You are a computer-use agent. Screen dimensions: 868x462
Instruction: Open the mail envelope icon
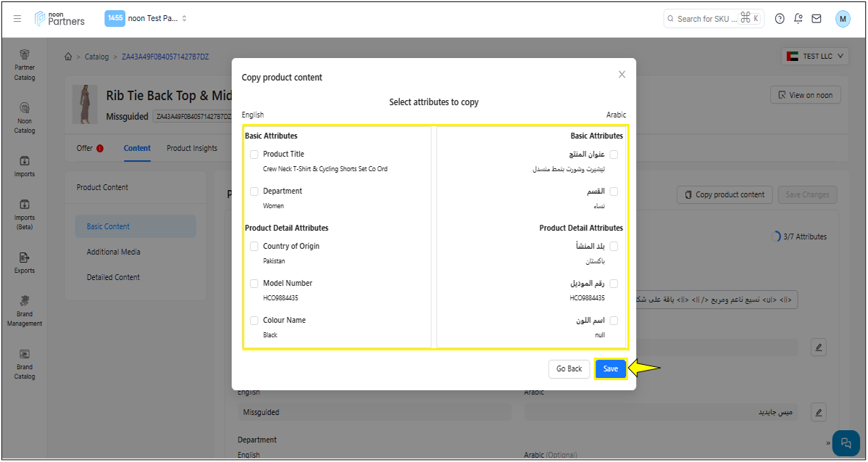point(817,19)
